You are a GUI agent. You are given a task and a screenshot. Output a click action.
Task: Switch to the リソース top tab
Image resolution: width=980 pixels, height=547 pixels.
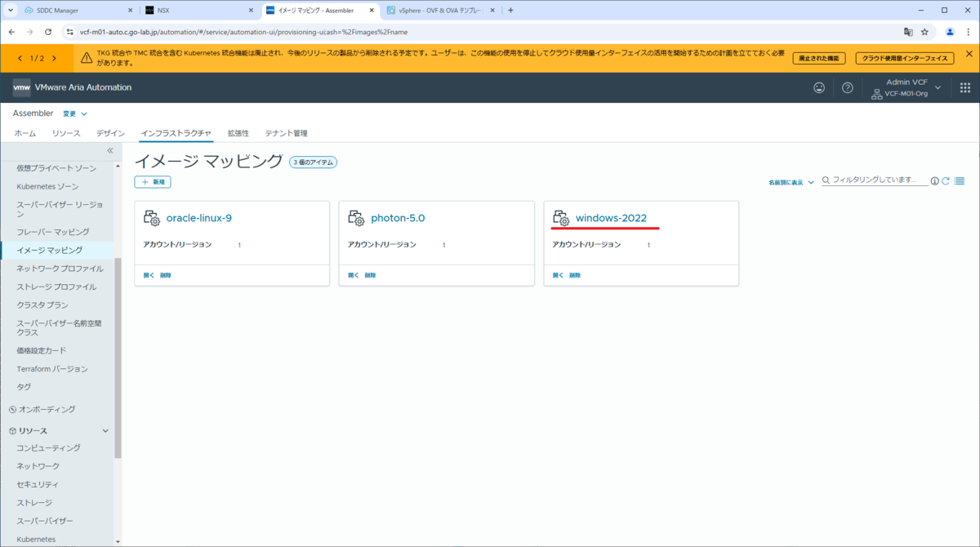pos(66,133)
